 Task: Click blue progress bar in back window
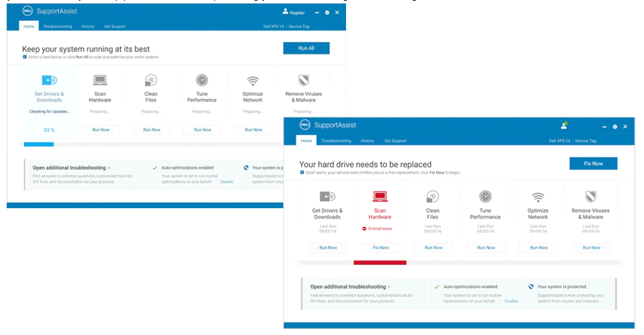pos(39,144)
